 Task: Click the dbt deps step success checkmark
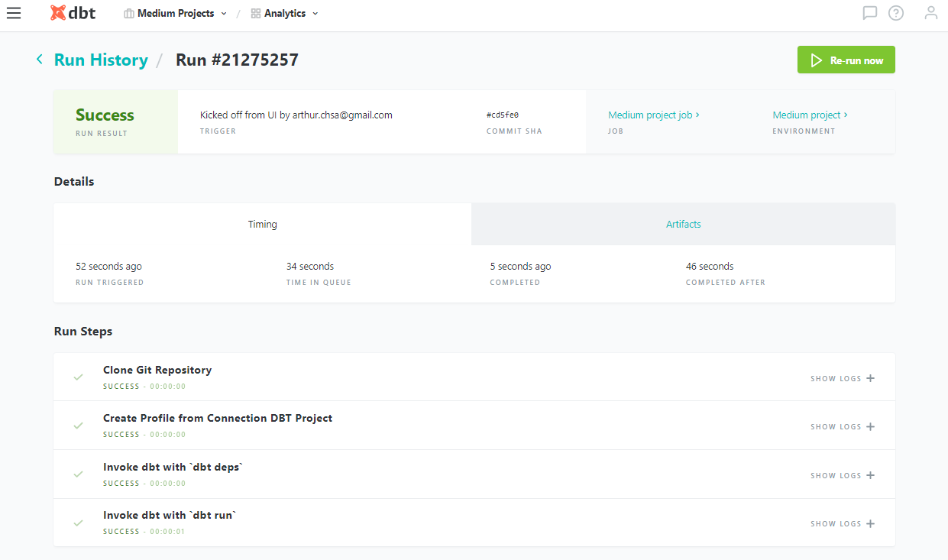coord(78,474)
